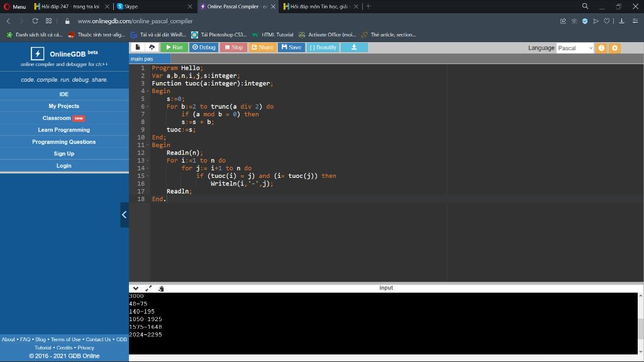Viewport: 644px width, 362px height.
Task: View site security padlock info
Action: click(x=67, y=21)
